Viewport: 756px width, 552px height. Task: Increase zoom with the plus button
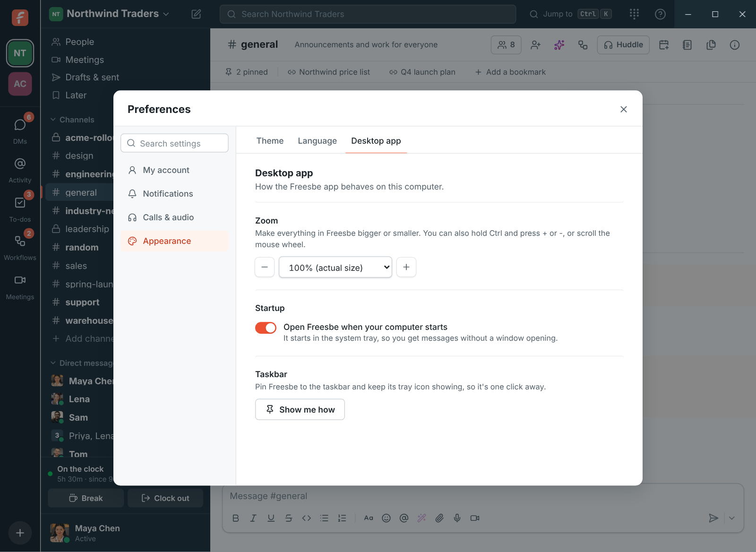(x=406, y=267)
